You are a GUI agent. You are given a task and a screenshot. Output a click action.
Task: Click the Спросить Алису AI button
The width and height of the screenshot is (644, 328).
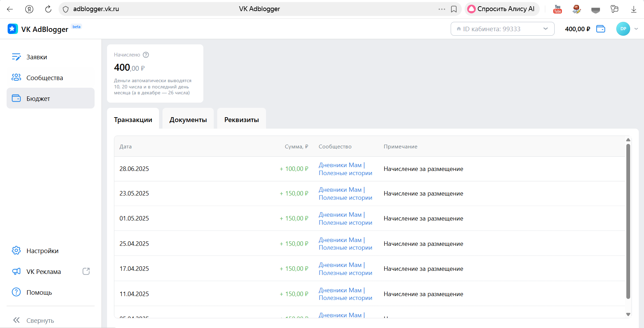[x=502, y=9]
